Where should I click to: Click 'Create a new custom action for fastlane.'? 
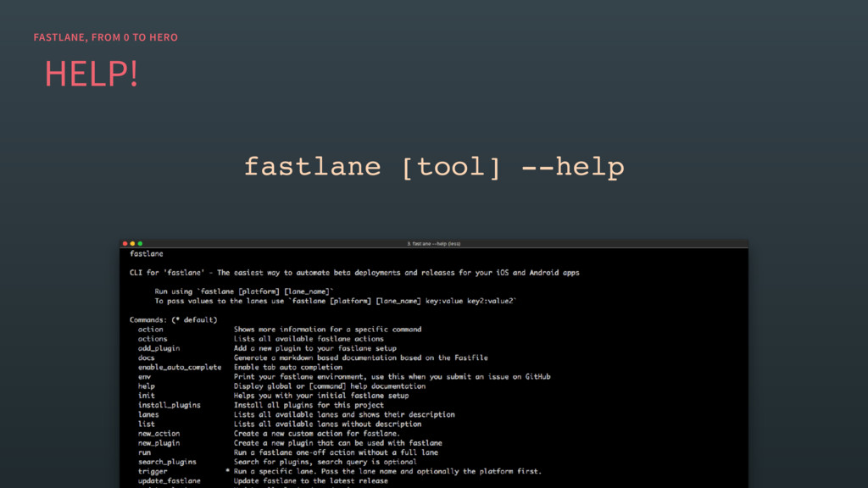(x=317, y=434)
